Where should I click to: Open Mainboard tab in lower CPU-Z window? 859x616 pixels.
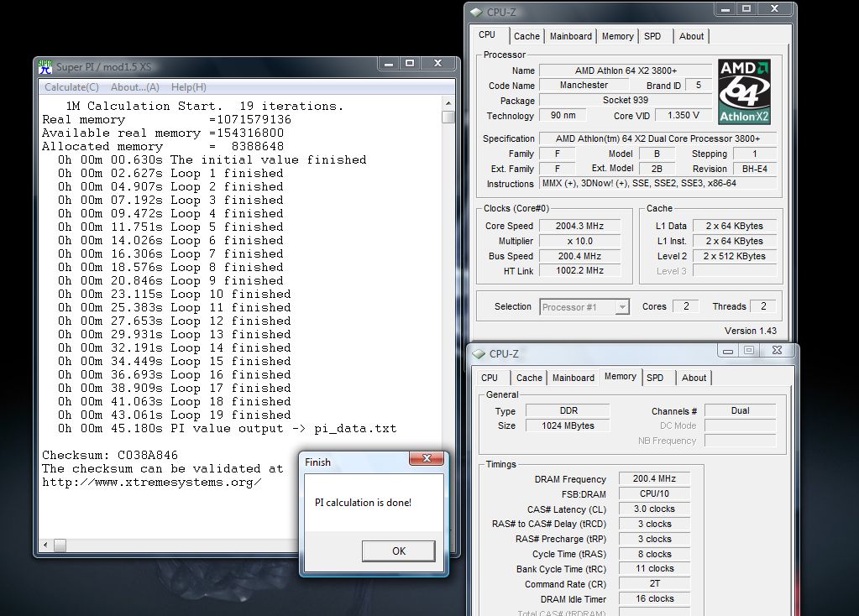coord(574,378)
